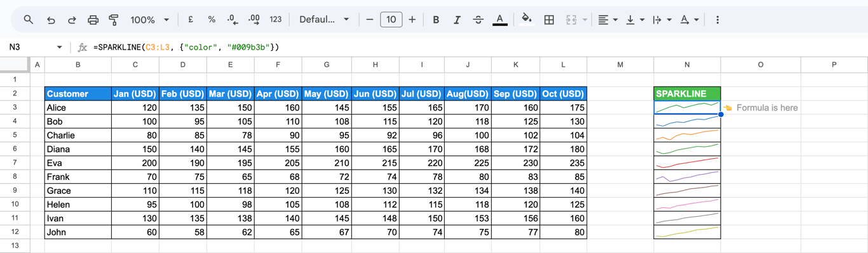This screenshot has height=253, width=868.
Task: Click the search menus magnifier icon
Action: pos(29,20)
